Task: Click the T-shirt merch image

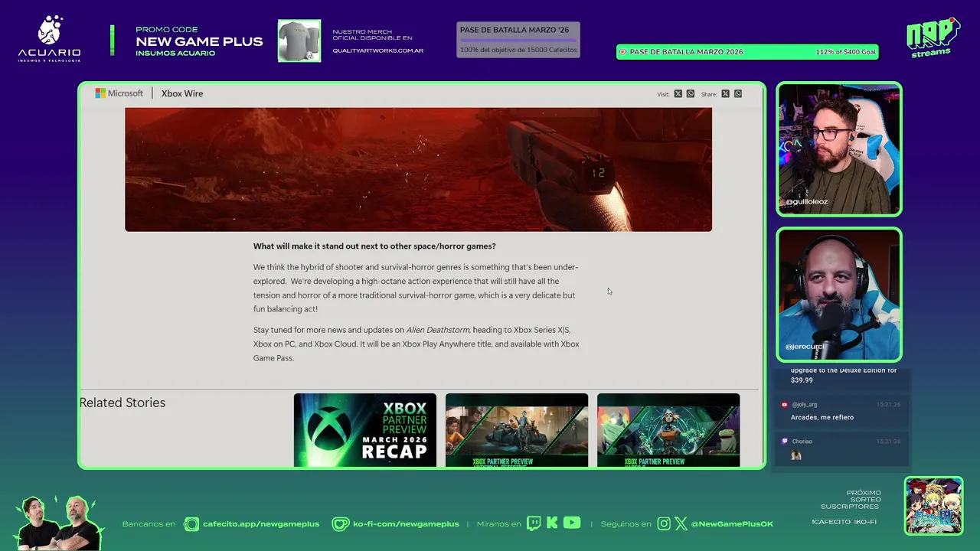Action: point(299,41)
